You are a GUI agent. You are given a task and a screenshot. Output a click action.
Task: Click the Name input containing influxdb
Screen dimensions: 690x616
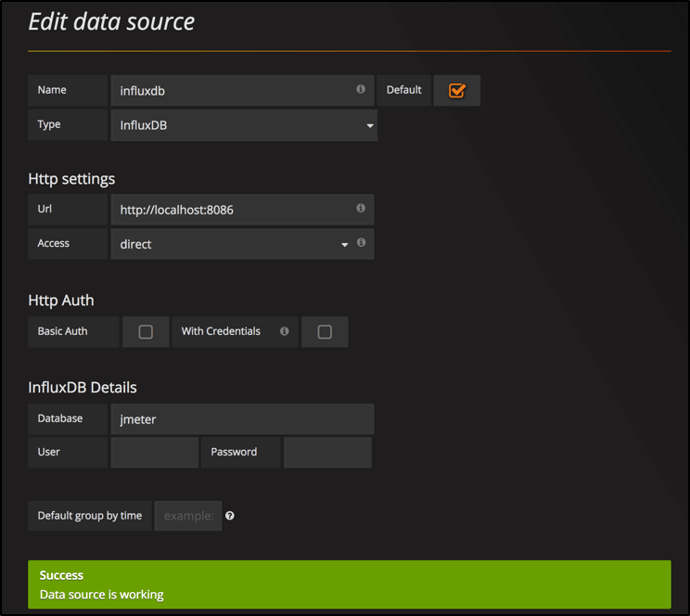(242, 90)
